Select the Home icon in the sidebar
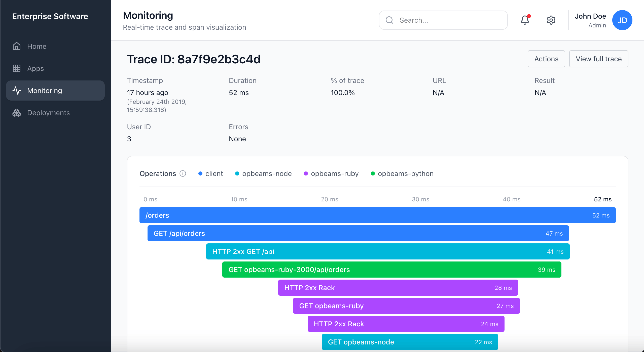Screen dimensions: 644x352 click(16, 46)
